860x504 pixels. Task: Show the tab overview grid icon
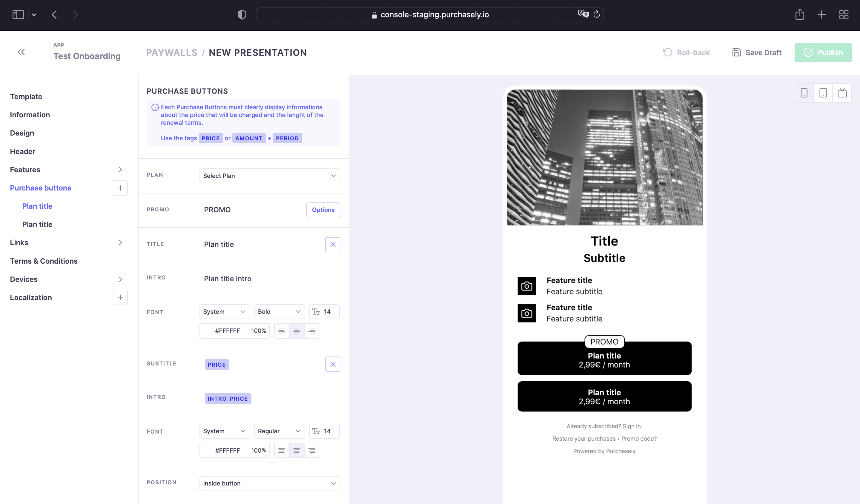click(x=844, y=15)
